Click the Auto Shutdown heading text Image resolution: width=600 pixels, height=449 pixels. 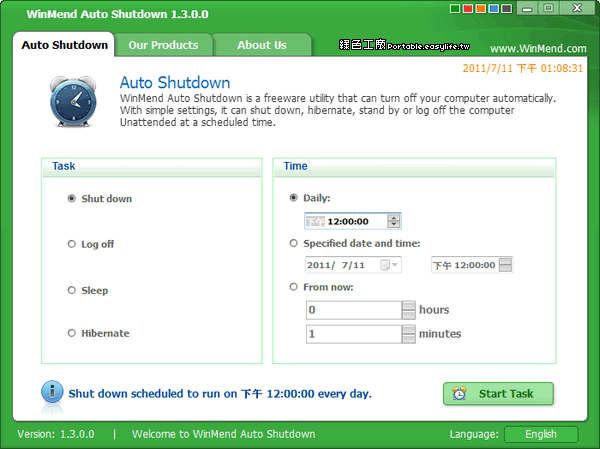click(x=175, y=82)
